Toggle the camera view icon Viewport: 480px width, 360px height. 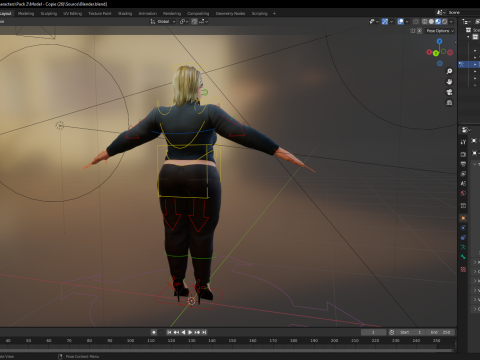click(449, 92)
